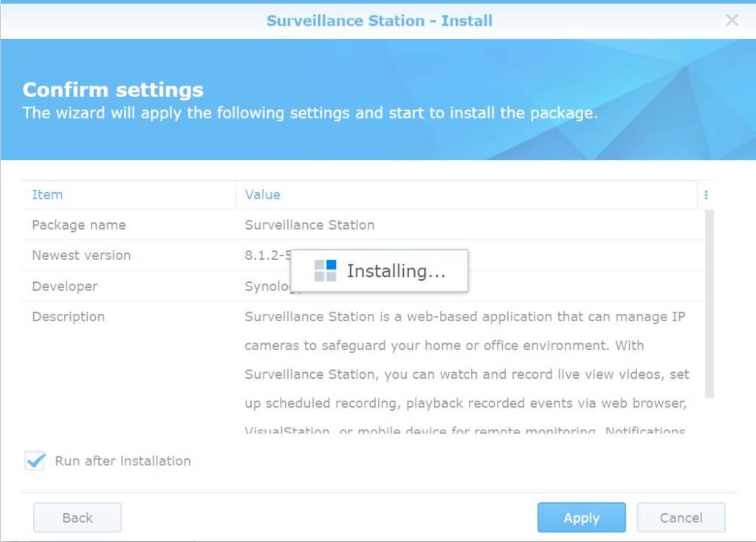Click the Cancel button

[681, 518]
